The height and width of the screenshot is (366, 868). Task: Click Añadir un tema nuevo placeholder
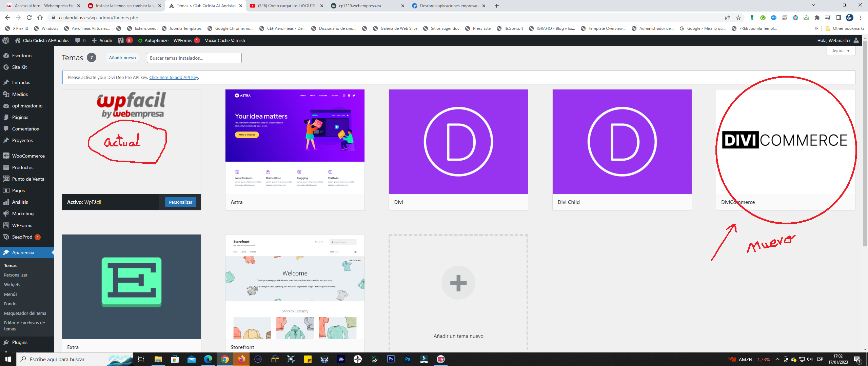(458, 293)
